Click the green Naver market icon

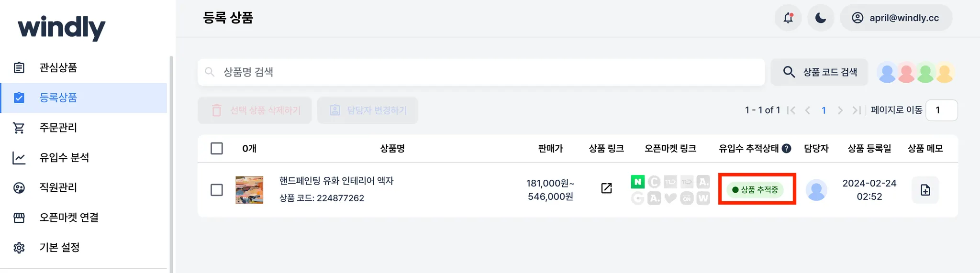[x=637, y=182]
